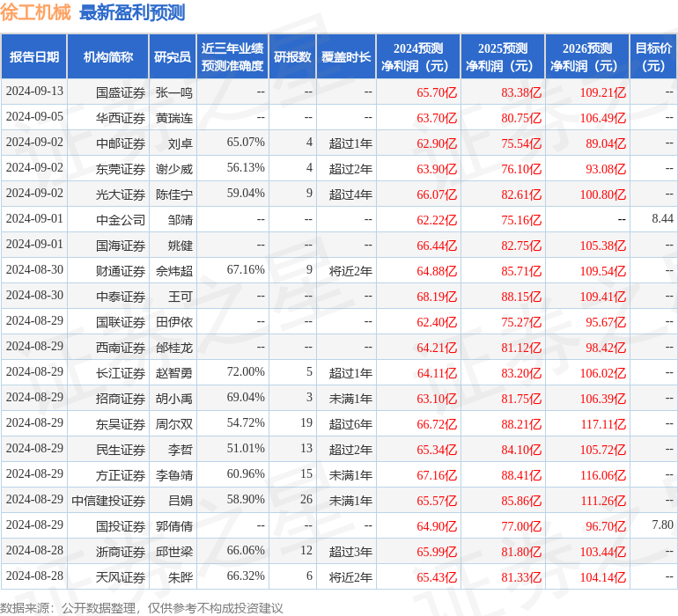Click the 98.42亿 value
This screenshot has height=616, width=678.
[606, 348]
